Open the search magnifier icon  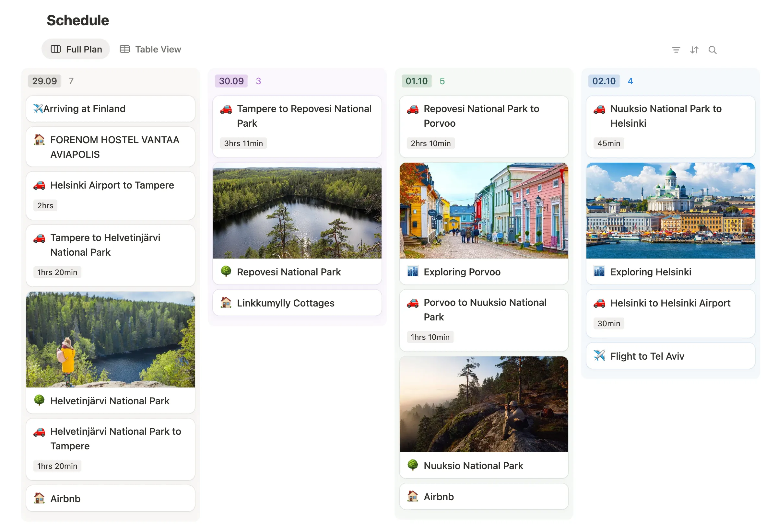(x=712, y=50)
